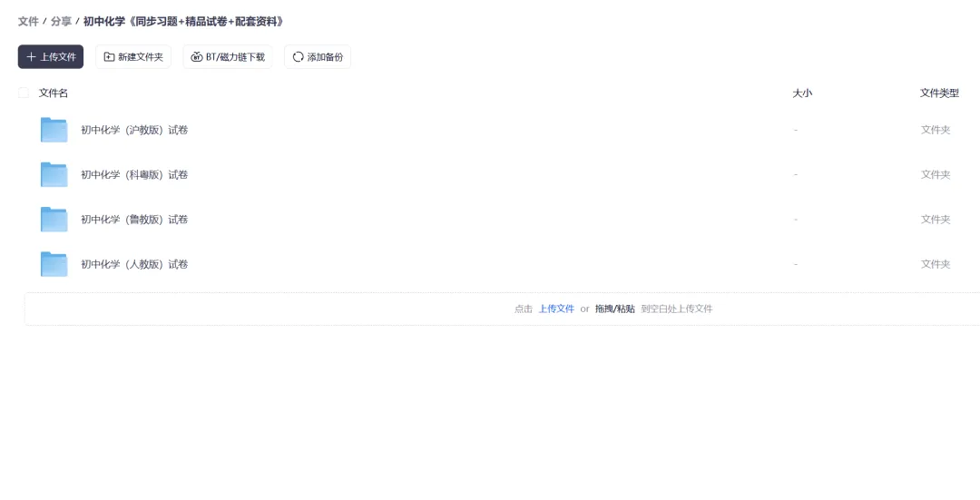Click the 拖拽/粘贴 text in upload area
Screen dimensions: 980x500
click(614, 309)
